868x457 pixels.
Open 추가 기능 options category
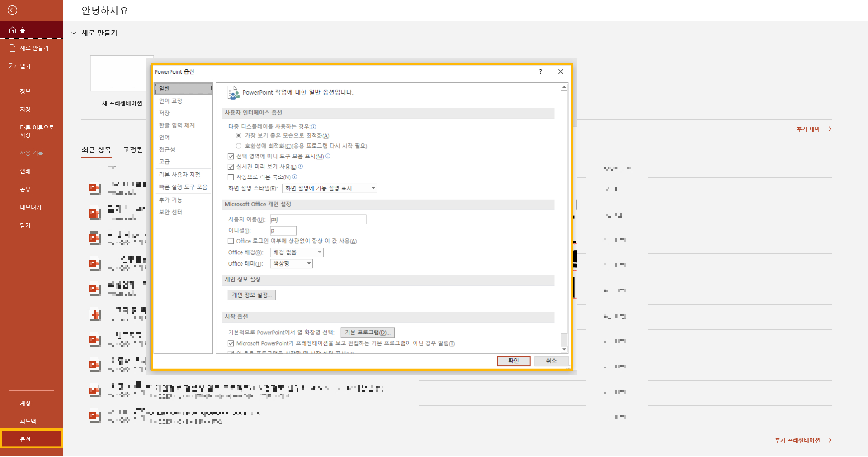click(183, 200)
